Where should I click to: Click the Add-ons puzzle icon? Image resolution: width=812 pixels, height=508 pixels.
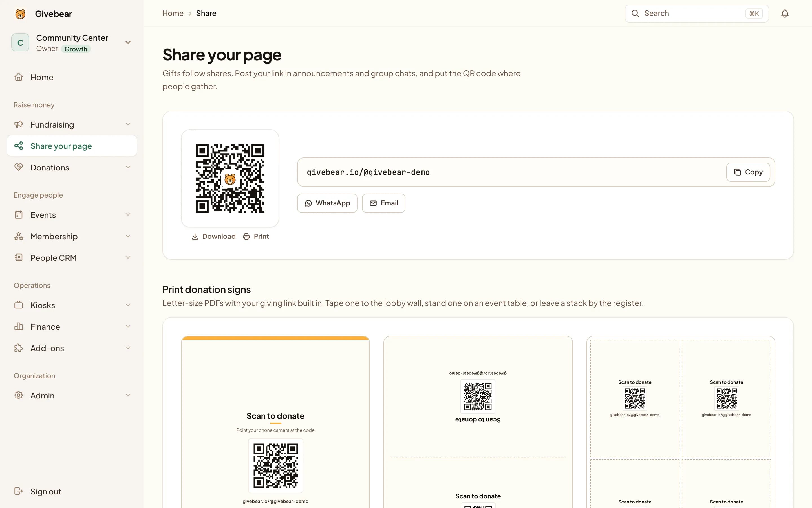pyautogui.click(x=19, y=348)
